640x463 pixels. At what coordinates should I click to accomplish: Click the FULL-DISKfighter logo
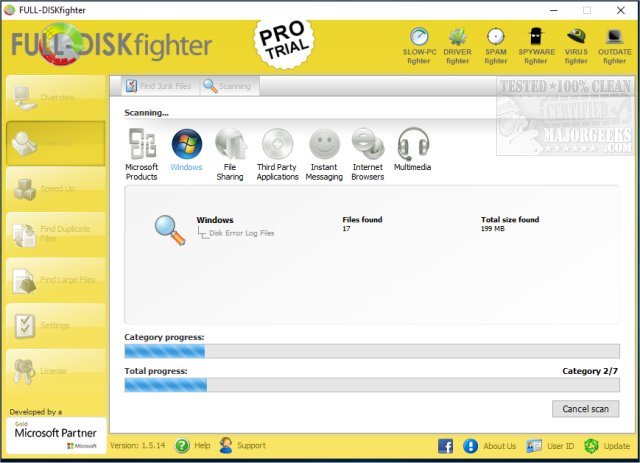tap(111, 44)
